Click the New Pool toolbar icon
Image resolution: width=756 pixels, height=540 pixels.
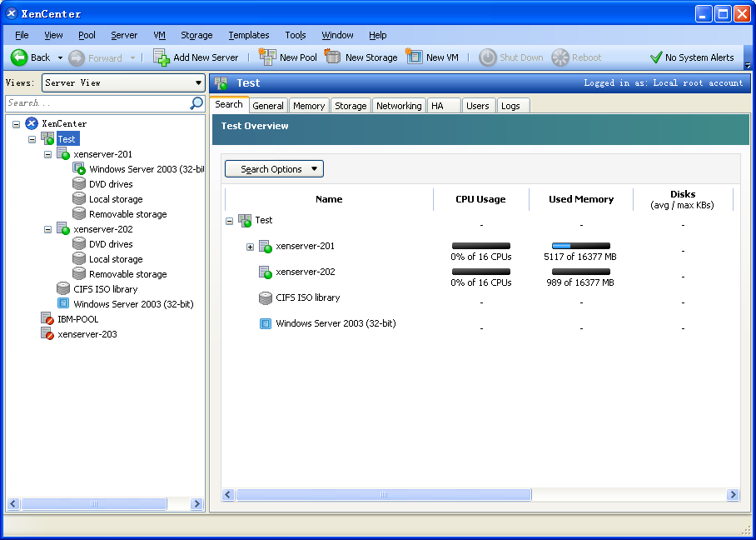(266, 57)
